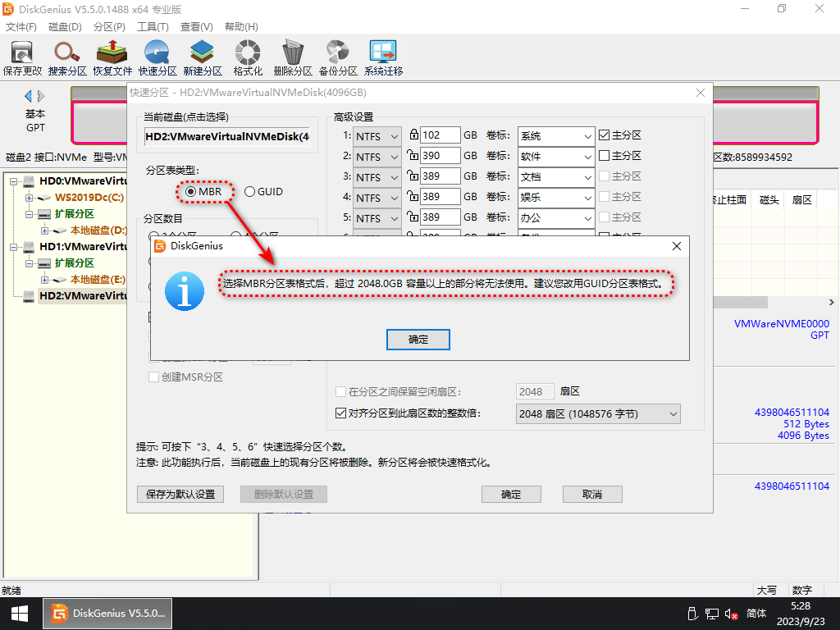Click the size field of partition 2 showing 390

(440, 156)
